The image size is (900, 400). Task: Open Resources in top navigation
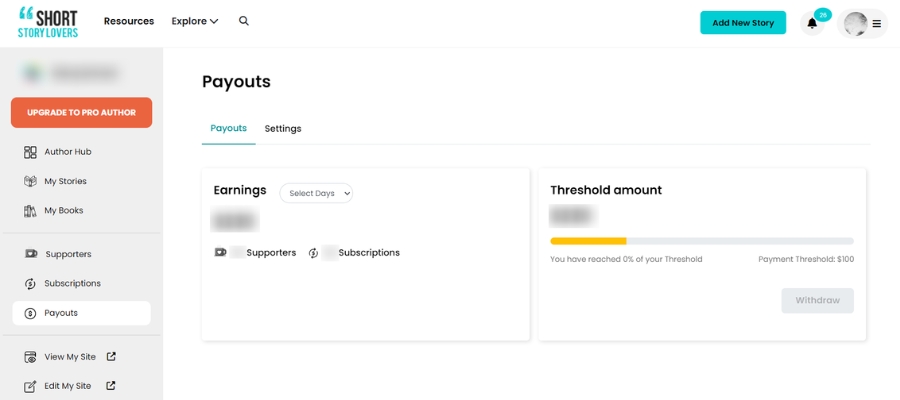(129, 21)
